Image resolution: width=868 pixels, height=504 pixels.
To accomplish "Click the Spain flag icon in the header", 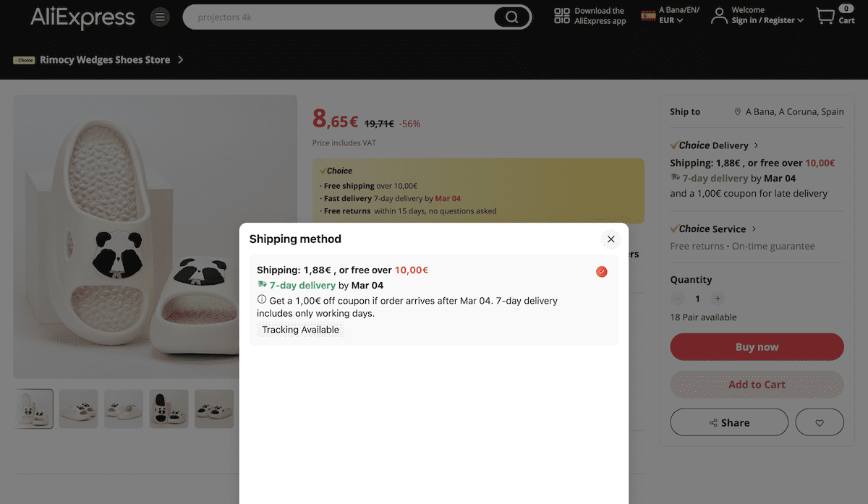I will [647, 16].
